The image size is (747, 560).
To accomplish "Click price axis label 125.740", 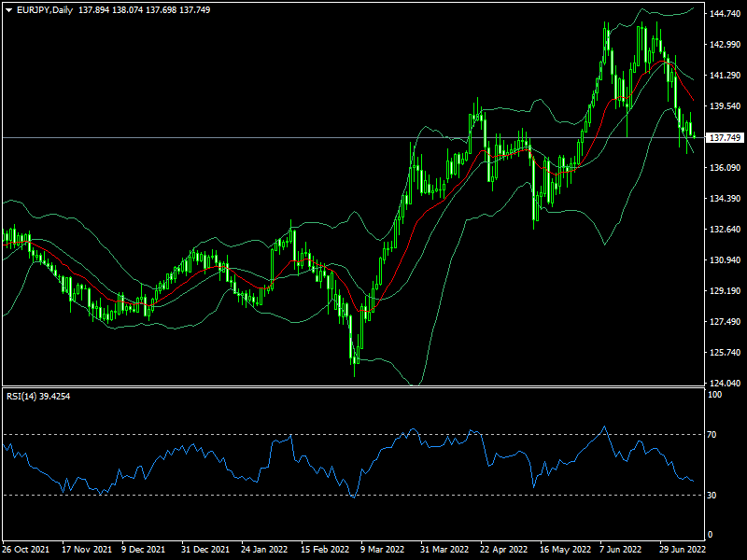I will point(726,353).
